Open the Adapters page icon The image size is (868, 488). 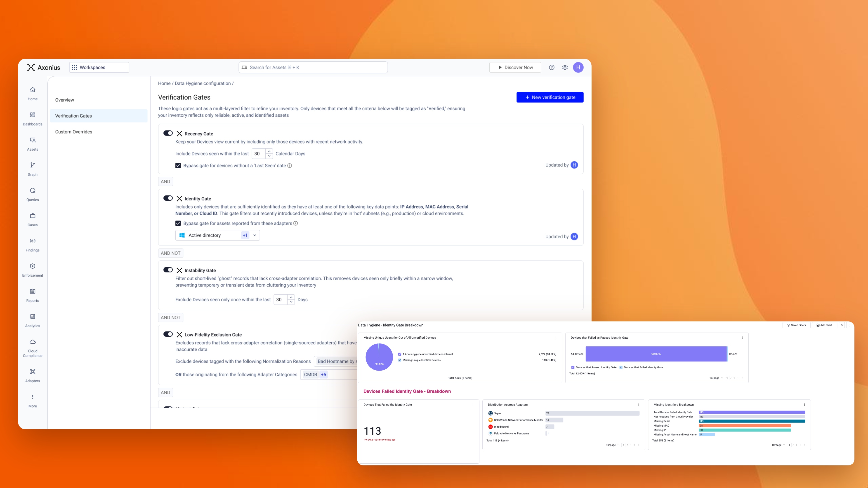[32, 371]
